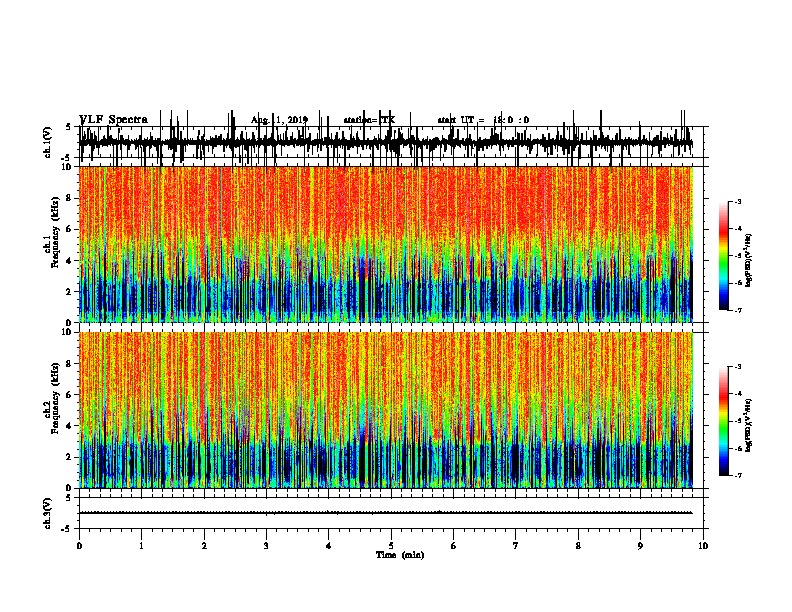Click the time axis tick labeled 5

391,545
